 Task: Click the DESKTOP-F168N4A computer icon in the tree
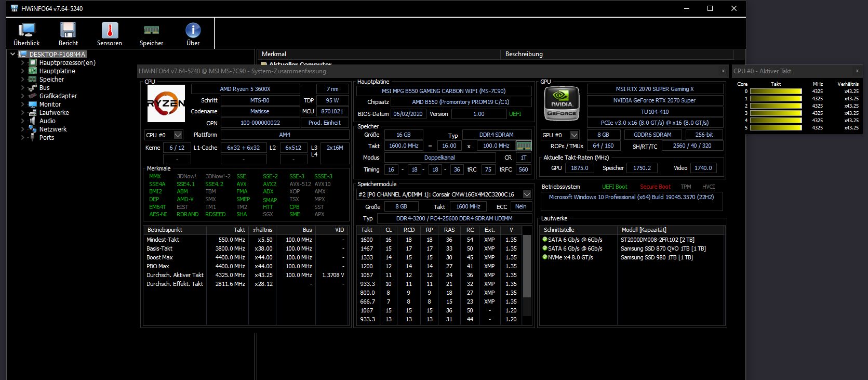pyautogui.click(x=23, y=54)
